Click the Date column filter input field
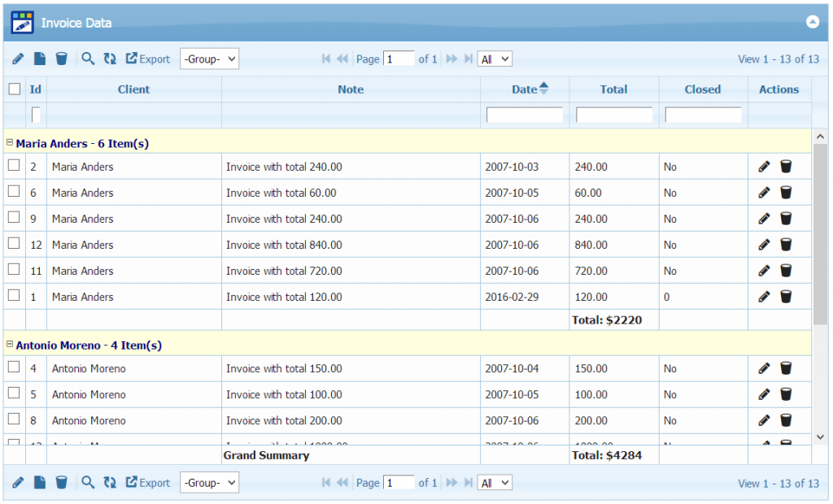833x504 pixels. pyautogui.click(x=525, y=115)
